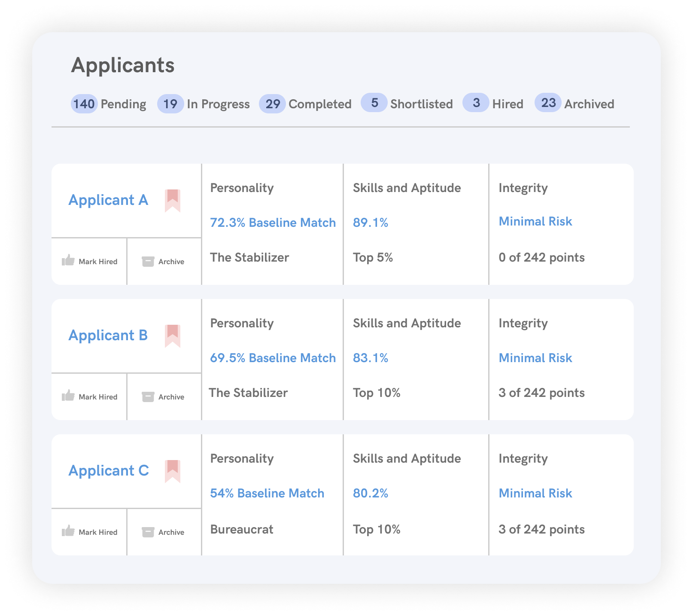Click the 54% Baseline Match link for Applicant C
This screenshot has width=693, height=616.
[x=267, y=493]
